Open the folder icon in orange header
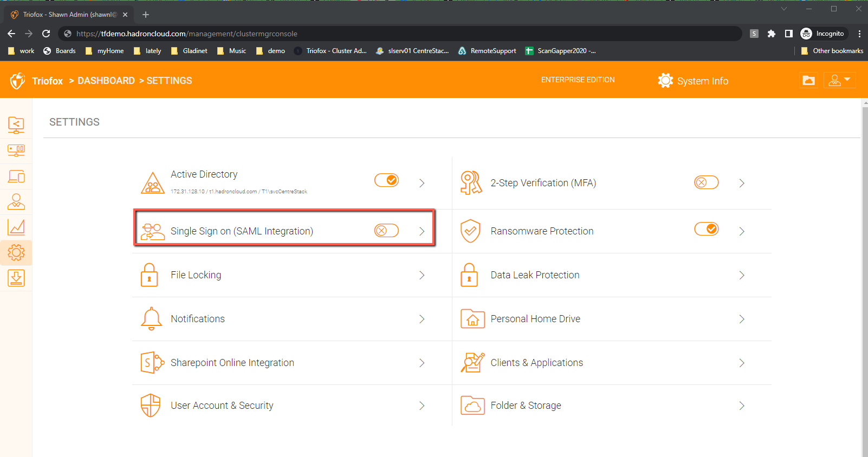Viewport: 868px width, 457px height. 809,80
